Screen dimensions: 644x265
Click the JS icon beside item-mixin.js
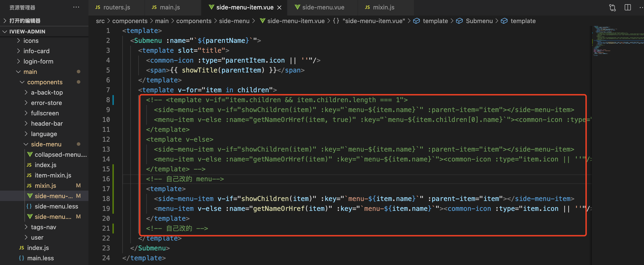click(x=29, y=175)
